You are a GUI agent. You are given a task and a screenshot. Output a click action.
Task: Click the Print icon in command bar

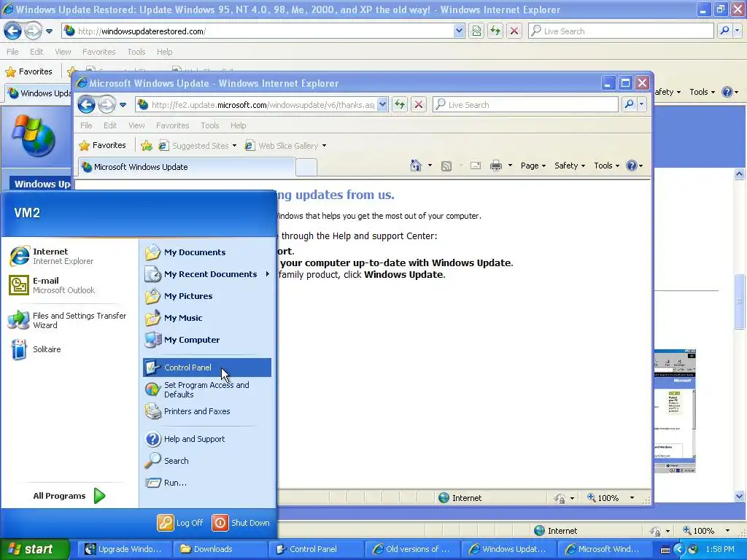(496, 166)
